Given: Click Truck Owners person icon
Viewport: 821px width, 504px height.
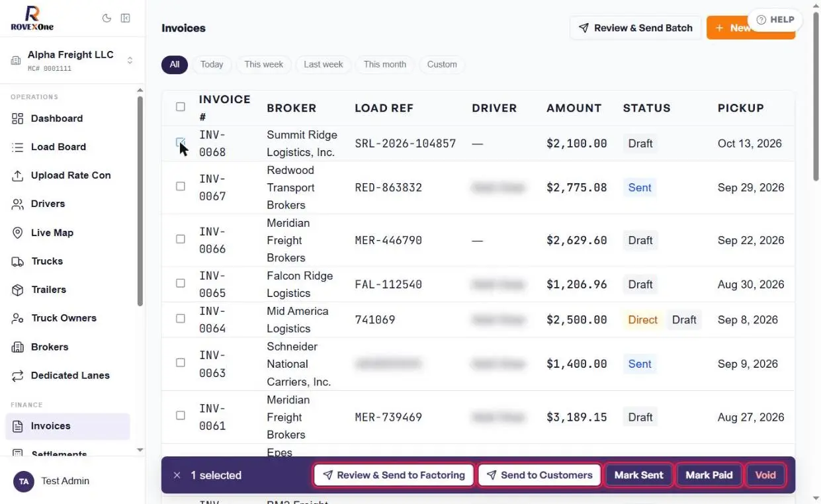Looking at the screenshot, I should tap(18, 318).
